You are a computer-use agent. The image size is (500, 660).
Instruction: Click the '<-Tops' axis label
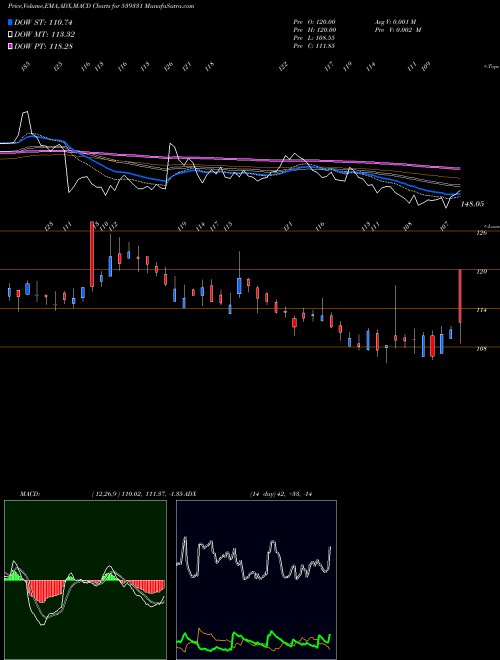pos(492,67)
